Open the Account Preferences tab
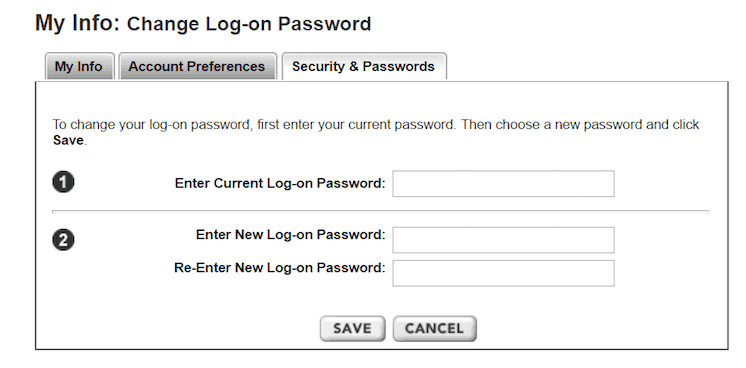 click(197, 66)
